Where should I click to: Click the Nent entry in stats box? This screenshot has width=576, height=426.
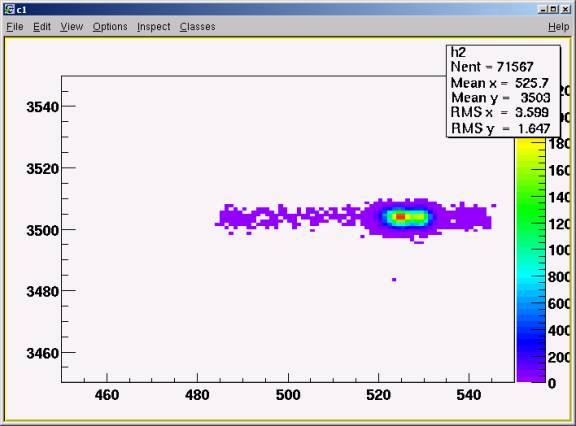click(x=492, y=67)
